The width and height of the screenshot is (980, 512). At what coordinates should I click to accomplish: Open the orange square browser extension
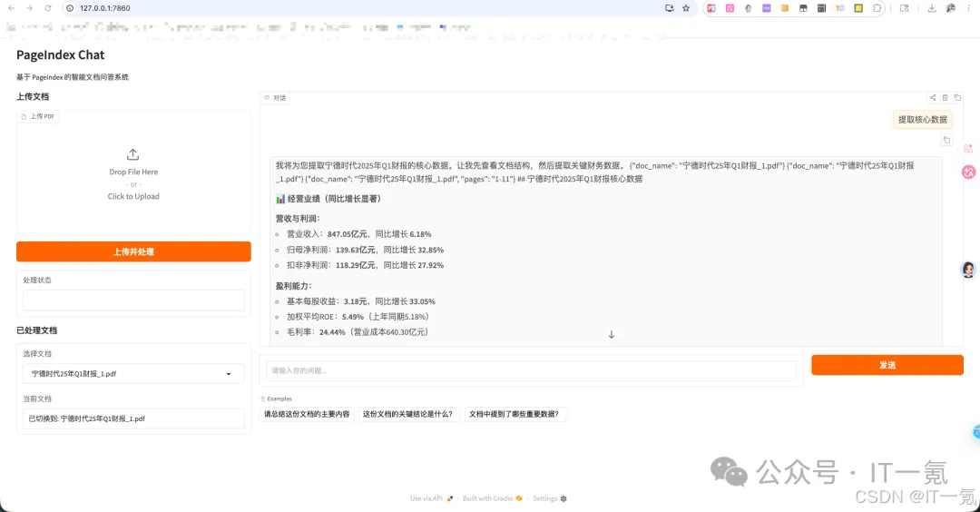(785, 8)
